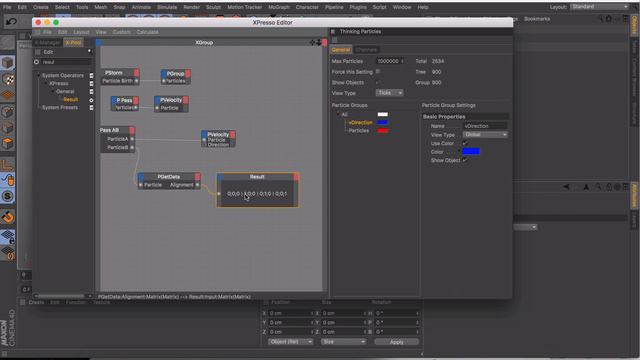Image resolution: width=640 pixels, height=360 pixels.
Task: Click the red swatch next to Particles group
Action: pos(382,131)
